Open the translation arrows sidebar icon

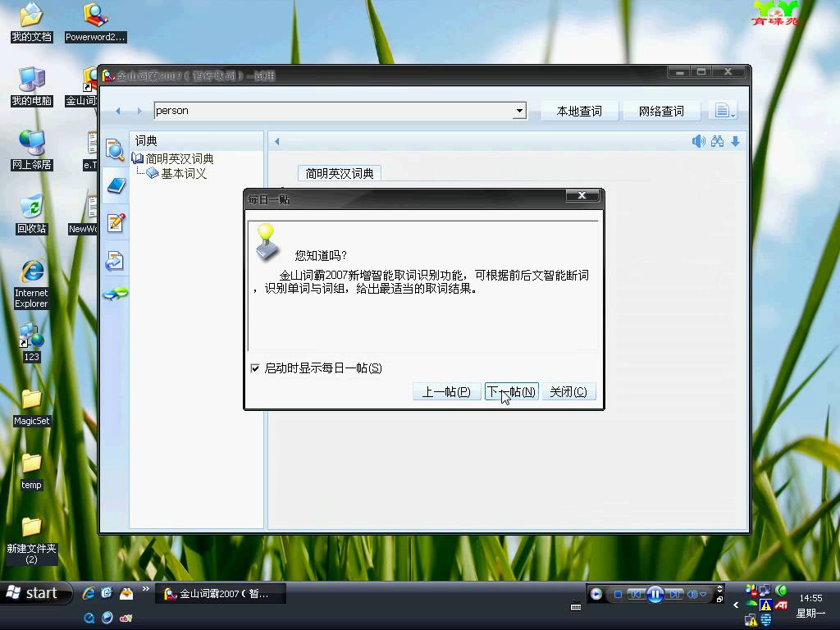[115, 261]
